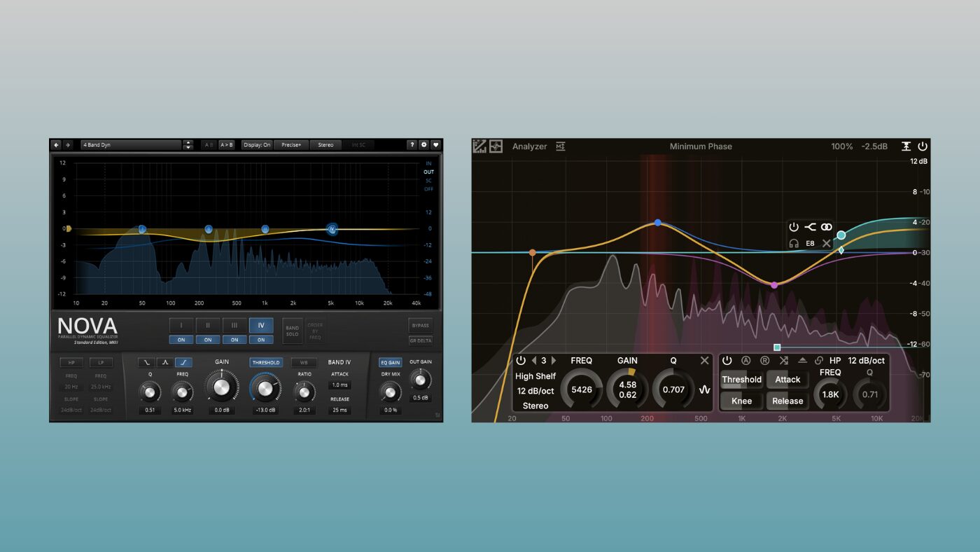Click the DRY MIX knob in Nova
The height and width of the screenshot is (552, 980).
pos(390,392)
